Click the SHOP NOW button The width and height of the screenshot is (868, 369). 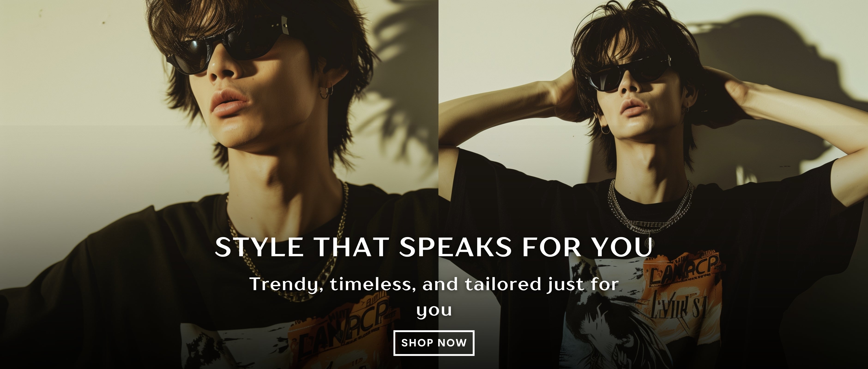tap(434, 343)
